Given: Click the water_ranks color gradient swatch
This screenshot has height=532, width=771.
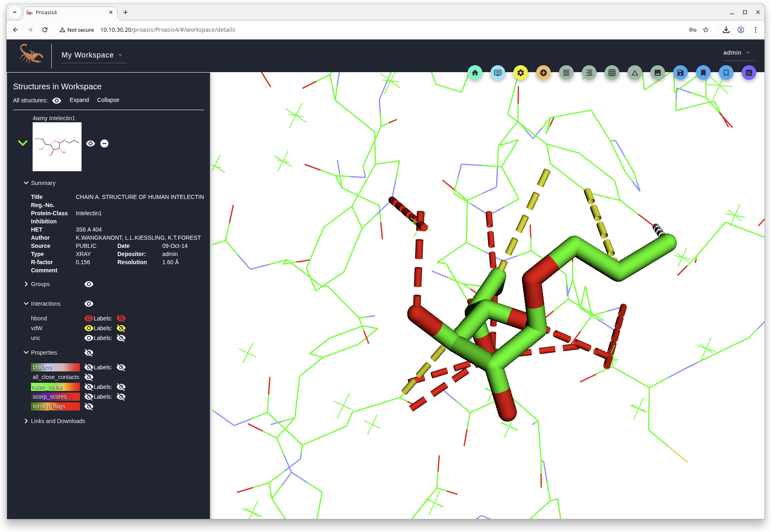Looking at the screenshot, I should [x=55, y=387].
